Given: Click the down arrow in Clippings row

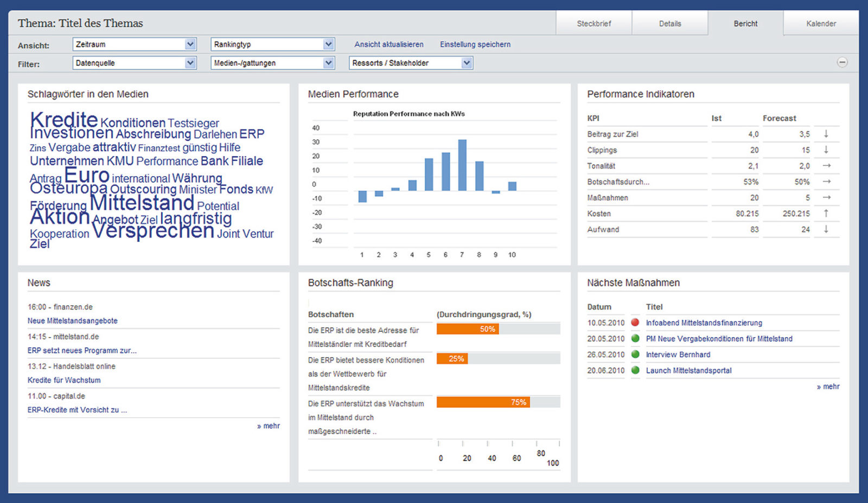Looking at the screenshot, I should [x=826, y=150].
